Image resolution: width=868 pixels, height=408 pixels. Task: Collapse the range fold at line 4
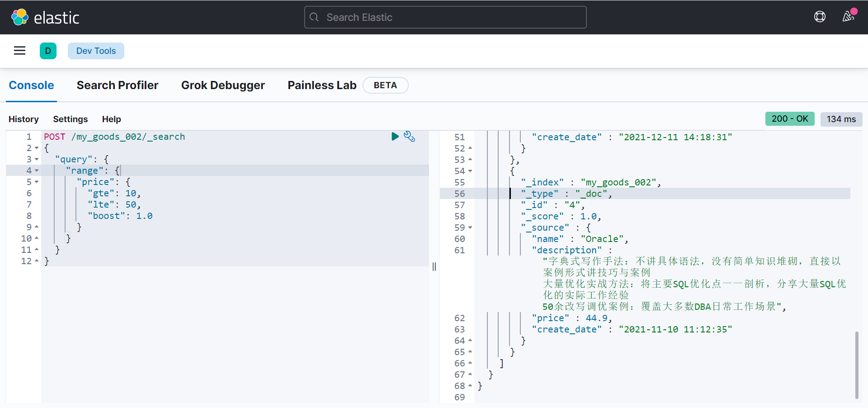pos(37,171)
